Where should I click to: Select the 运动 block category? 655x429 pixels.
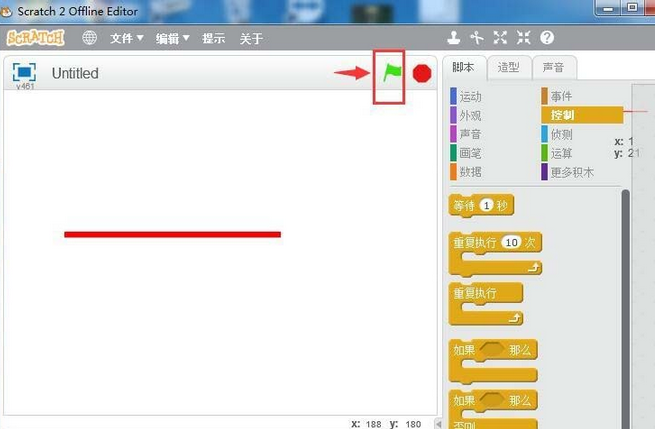click(x=470, y=97)
